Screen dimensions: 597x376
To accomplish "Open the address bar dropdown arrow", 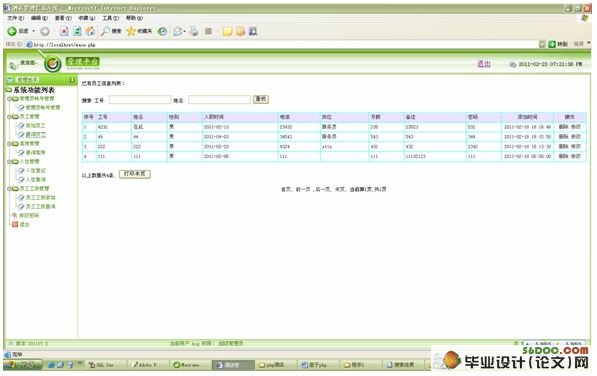I will tap(542, 44).
